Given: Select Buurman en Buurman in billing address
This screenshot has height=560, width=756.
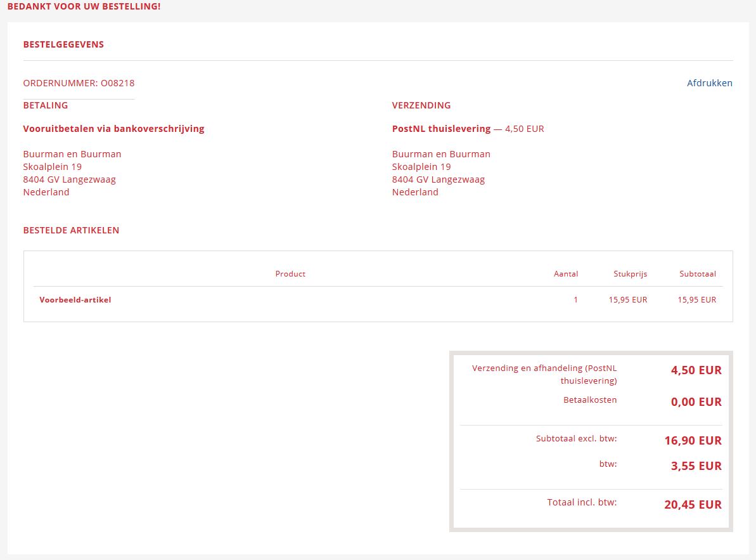Looking at the screenshot, I should [72, 154].
